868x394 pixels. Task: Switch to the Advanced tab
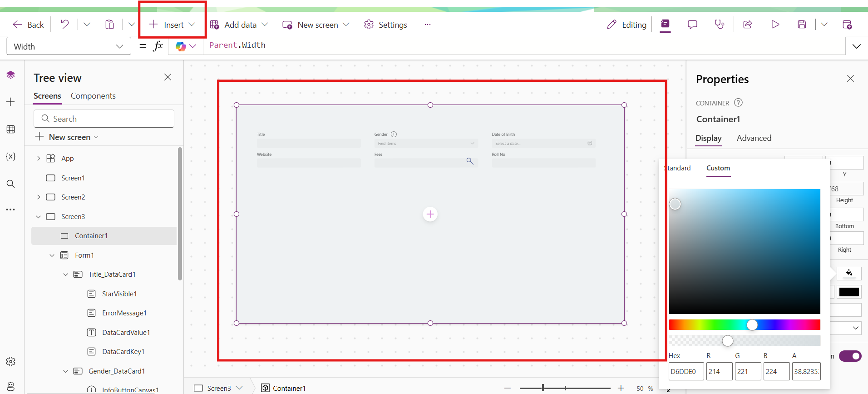click(754, 138)
